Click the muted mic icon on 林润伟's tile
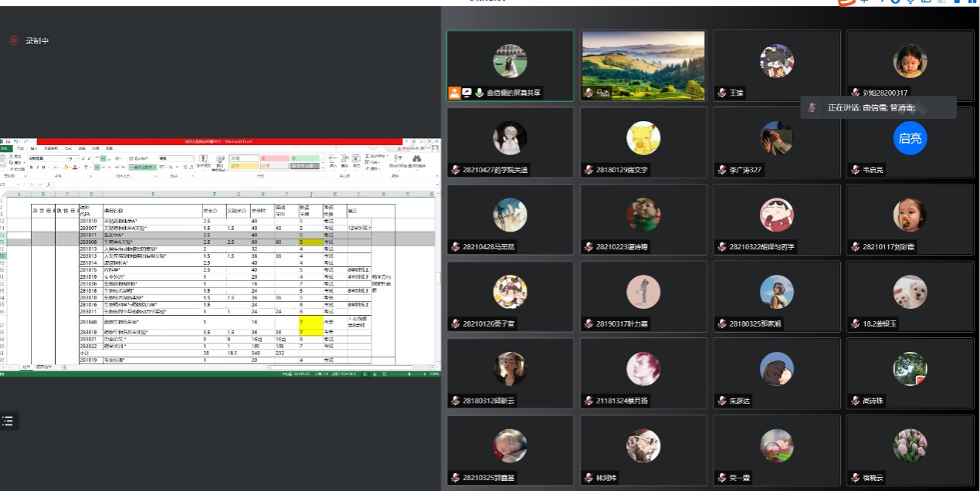This screenshot has height=491, width=980. [588, 478]
